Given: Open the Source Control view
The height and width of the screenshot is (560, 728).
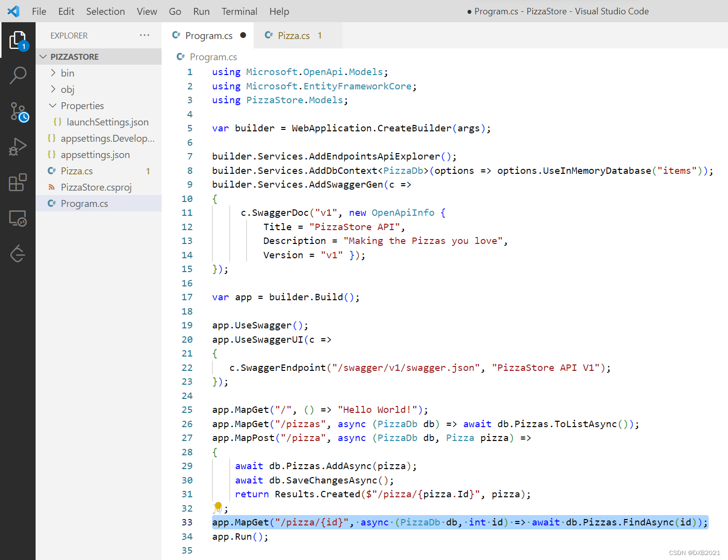Looking at the screenshot, I should [19, 112].
